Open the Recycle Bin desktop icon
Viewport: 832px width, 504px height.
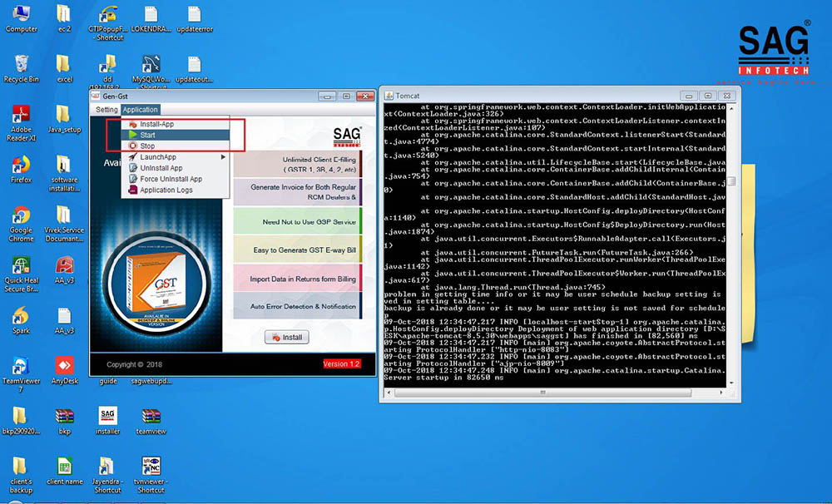(x=21, y=65)
